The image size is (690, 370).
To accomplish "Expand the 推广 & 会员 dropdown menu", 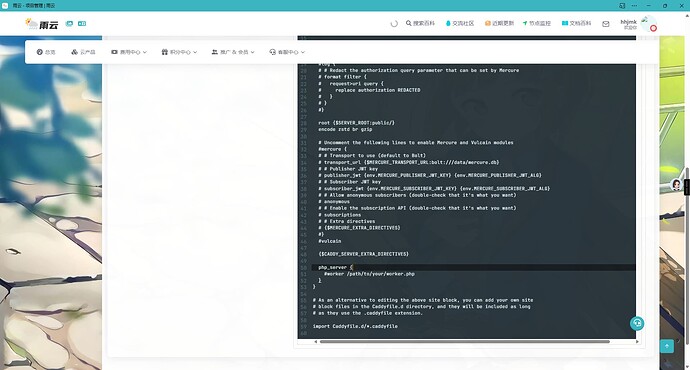I will (x=233, y=52).
